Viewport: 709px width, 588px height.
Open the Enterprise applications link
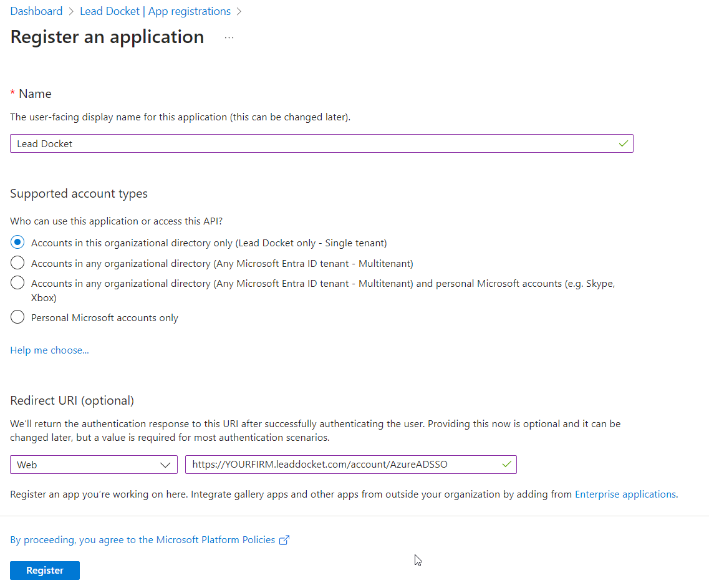(625, 494)
